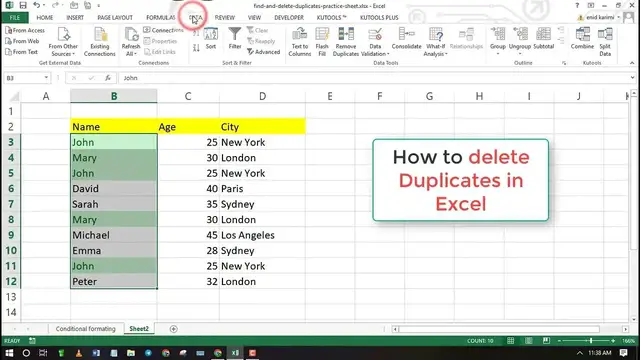Open the account name dropdown
This screenshot has height=360, width=640.
pos(618,17)
